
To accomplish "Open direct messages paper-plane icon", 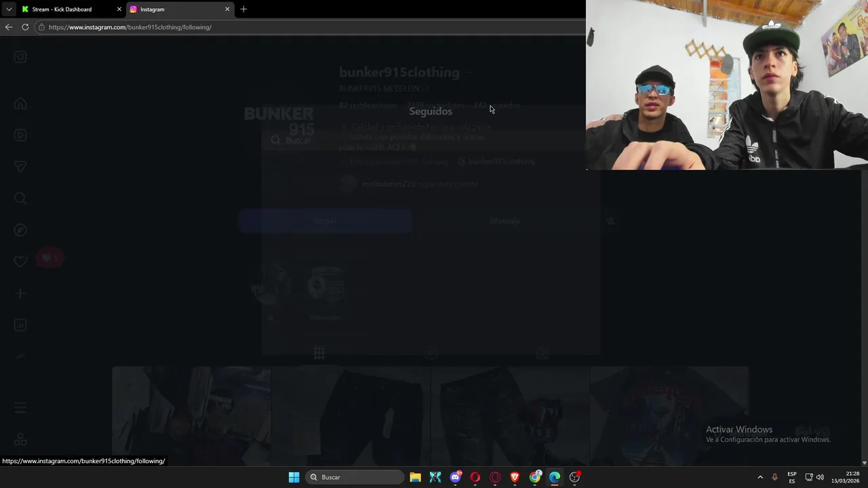I will (x=20, y=167).
